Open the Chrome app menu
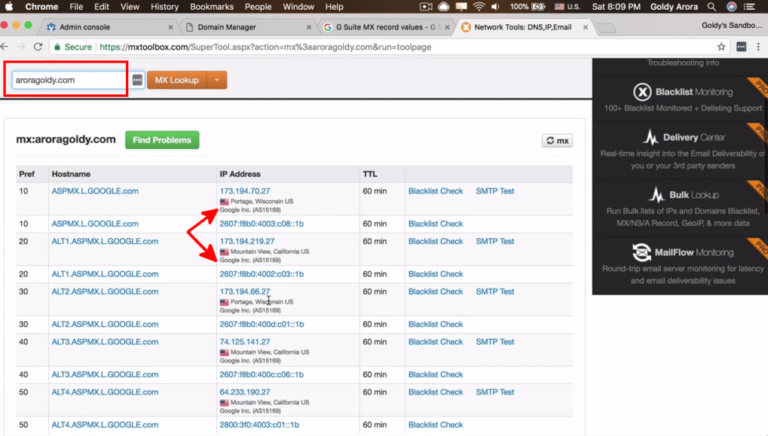Image resolution: width=768 pixels, height=436 pixels. (42, 7)
